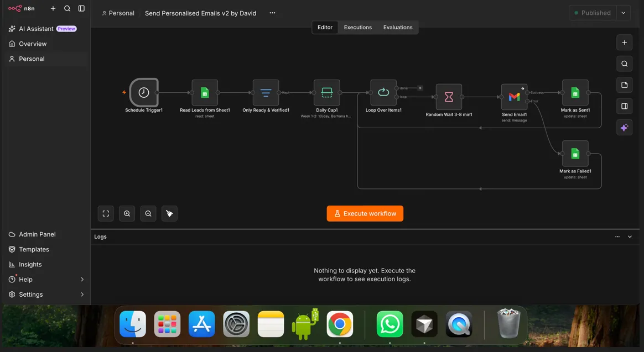Screen dimensions: 644x352
Task: Open AI sparkle assistant button
Action: point(624,128)
